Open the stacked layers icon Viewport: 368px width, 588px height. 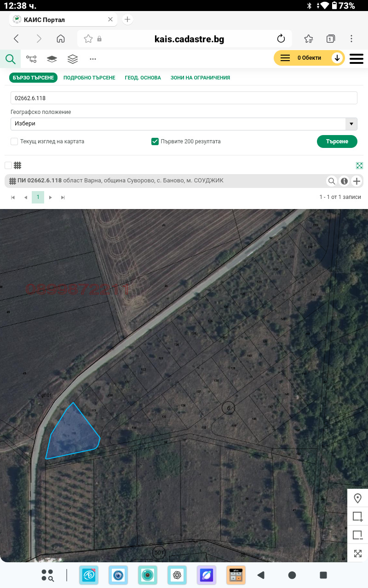pos(73,59)
